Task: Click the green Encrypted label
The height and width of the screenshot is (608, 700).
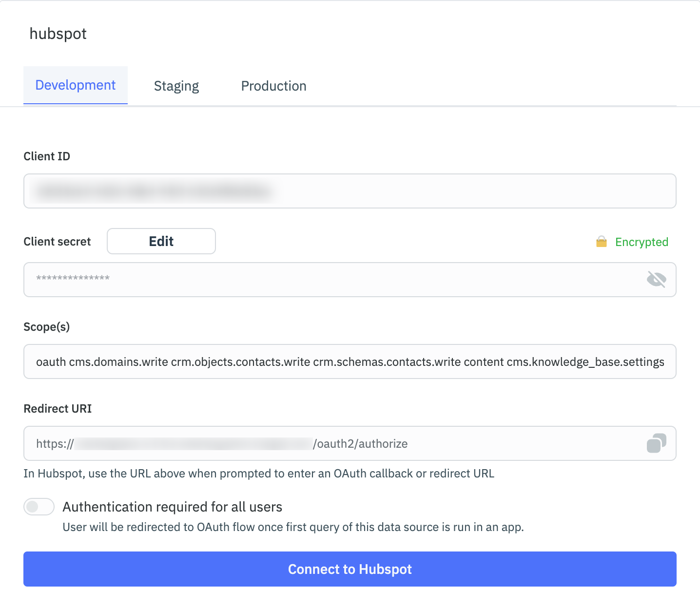Action: 642,242
